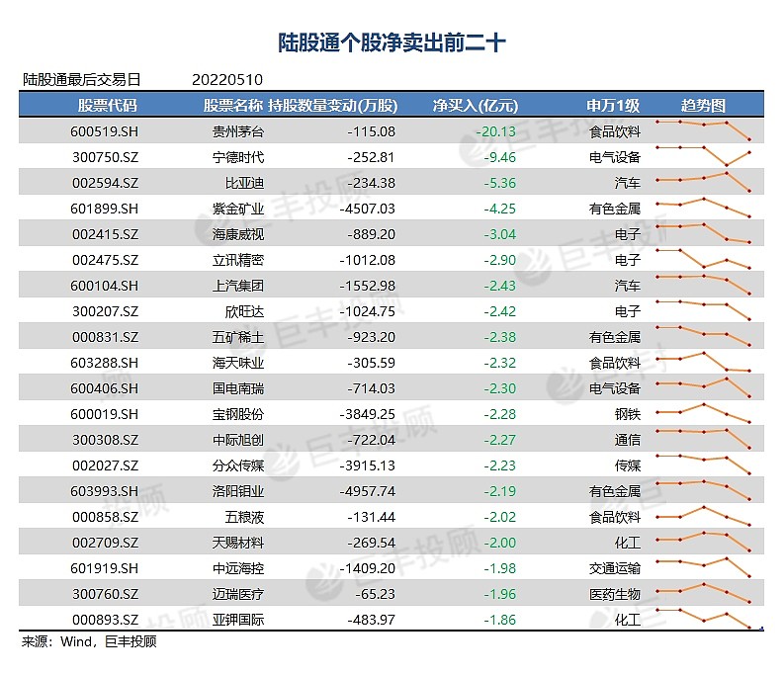Image resolution: width=784 pixels, height=675 pixels.
Task: Click the 股票代码 column header
Action: tap(107, 106)
